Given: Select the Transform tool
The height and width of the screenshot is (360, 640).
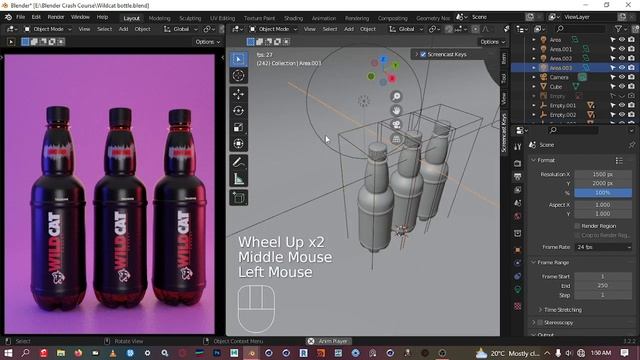Looking at the screenshot, I should click(238, 144).
